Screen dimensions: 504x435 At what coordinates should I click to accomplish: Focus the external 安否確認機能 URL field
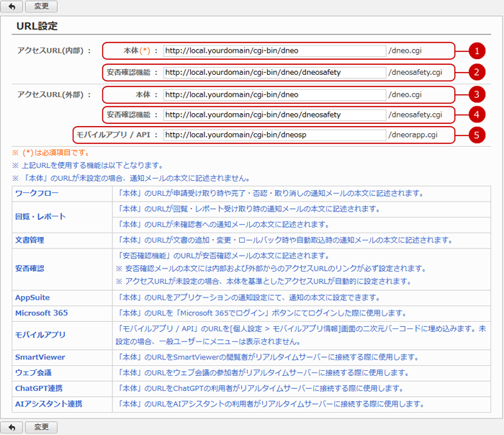274,115
